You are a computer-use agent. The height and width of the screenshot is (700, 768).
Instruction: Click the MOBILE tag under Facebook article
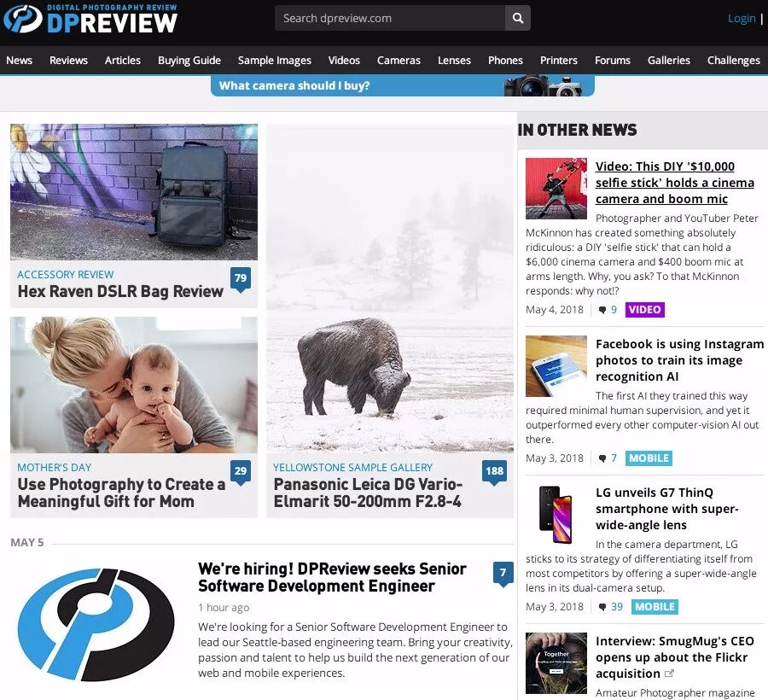pos(649,458)
